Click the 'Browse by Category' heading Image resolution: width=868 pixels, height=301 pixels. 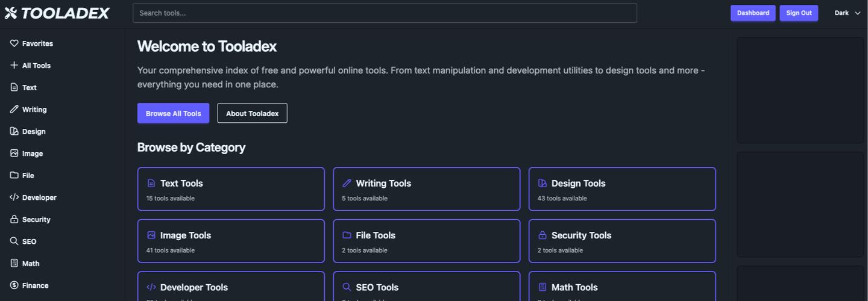click(191, 147)
